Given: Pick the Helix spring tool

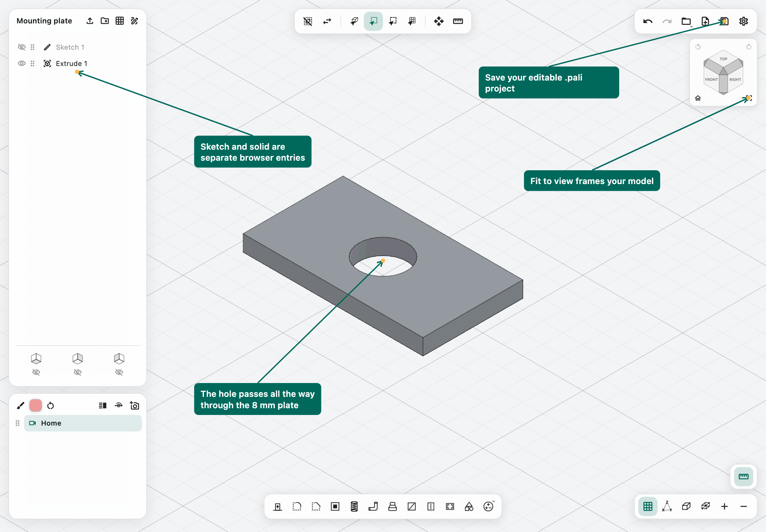Looking at the screenshot, I should tap(354, 506).
